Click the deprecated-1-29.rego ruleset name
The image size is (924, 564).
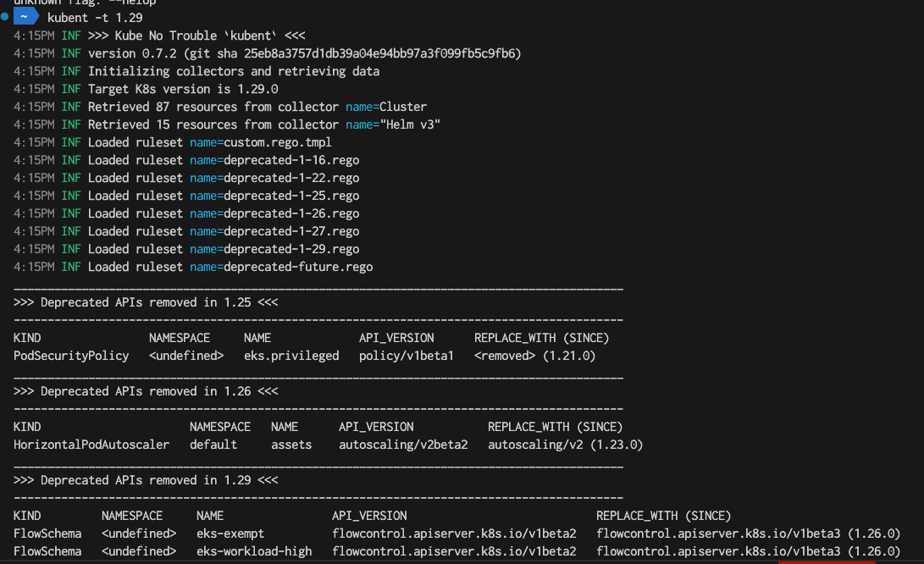pos(291,249)
